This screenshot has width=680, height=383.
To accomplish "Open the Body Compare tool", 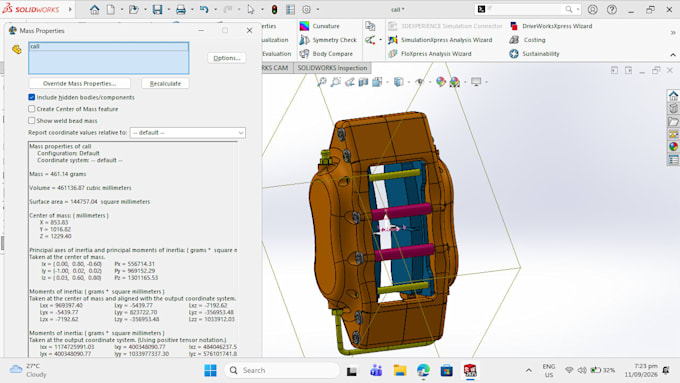I will pyautogui.click(x=326, y=54).
